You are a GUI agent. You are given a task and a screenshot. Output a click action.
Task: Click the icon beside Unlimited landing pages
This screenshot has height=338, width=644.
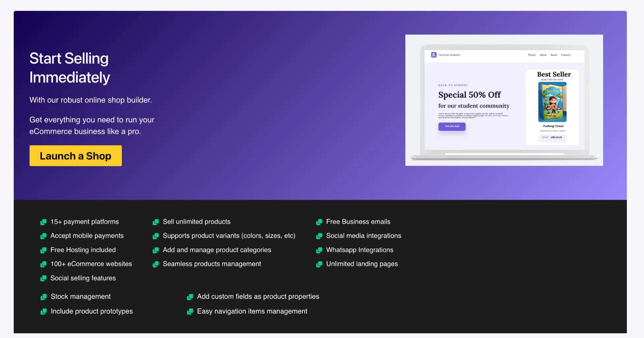point(319,264)
